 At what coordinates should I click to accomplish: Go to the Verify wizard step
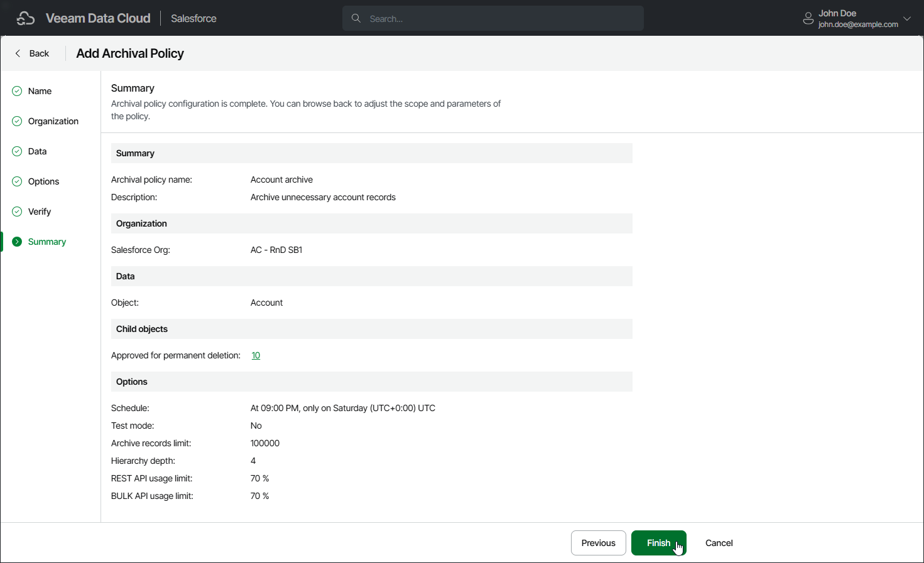point(40,212)
